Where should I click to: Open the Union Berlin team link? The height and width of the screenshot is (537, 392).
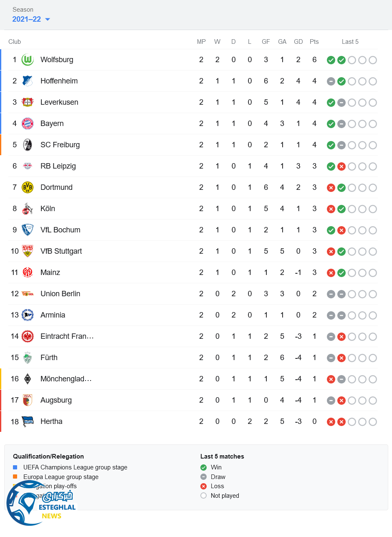click(60, 294)
